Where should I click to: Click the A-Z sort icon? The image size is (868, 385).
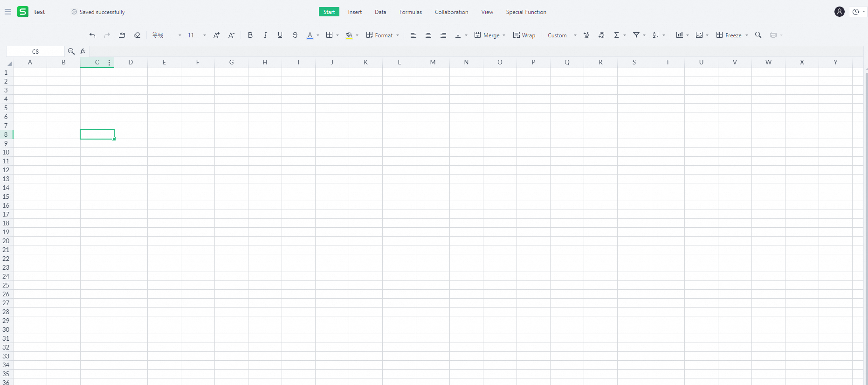pos(656,35)
